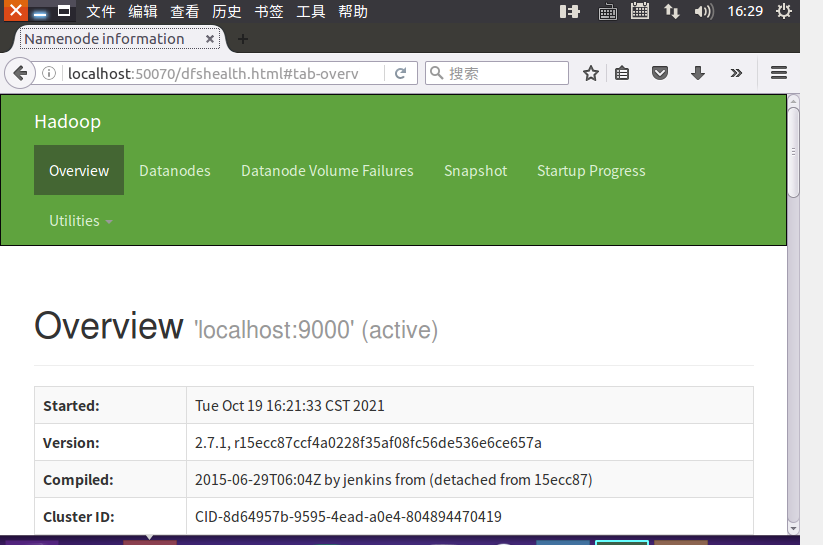Open the 编辑 menu

coord(142,11)
